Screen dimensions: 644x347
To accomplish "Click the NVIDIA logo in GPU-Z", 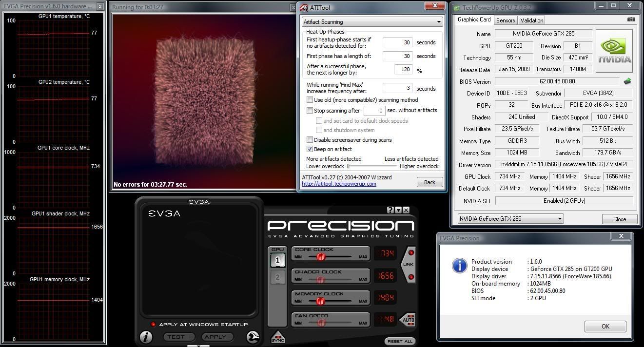I will (614, 51).
